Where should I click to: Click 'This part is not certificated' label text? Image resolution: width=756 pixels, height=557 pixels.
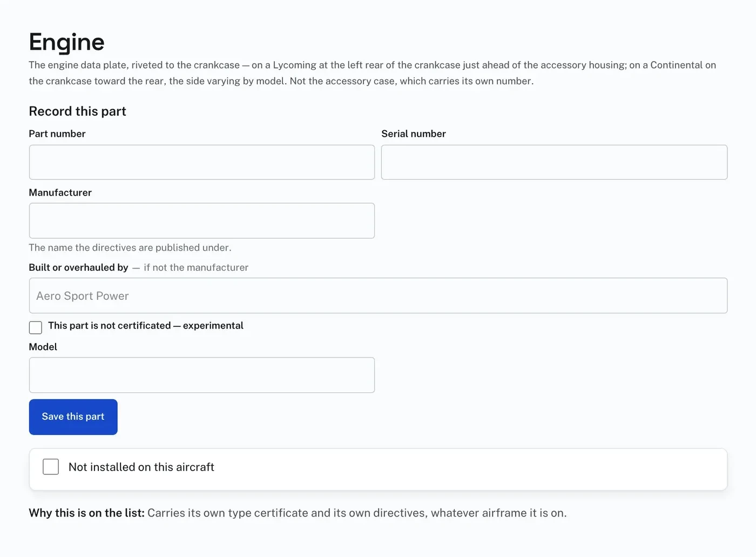146,326
